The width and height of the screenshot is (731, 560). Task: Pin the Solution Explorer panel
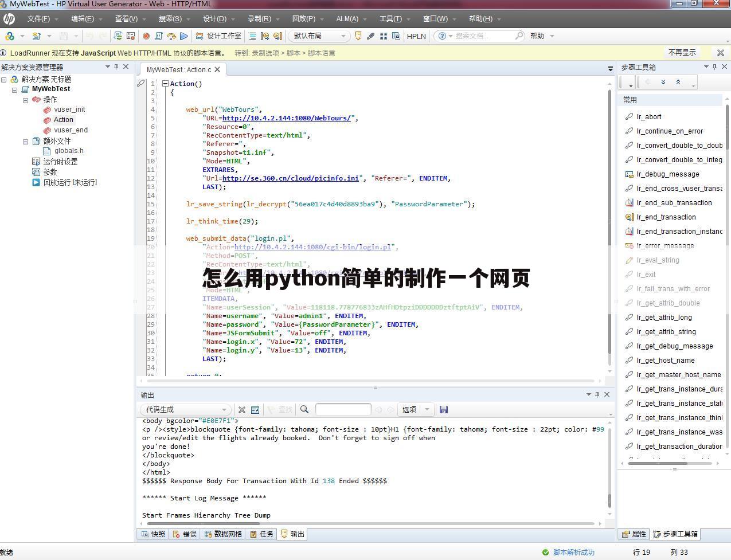pos(116,67)
